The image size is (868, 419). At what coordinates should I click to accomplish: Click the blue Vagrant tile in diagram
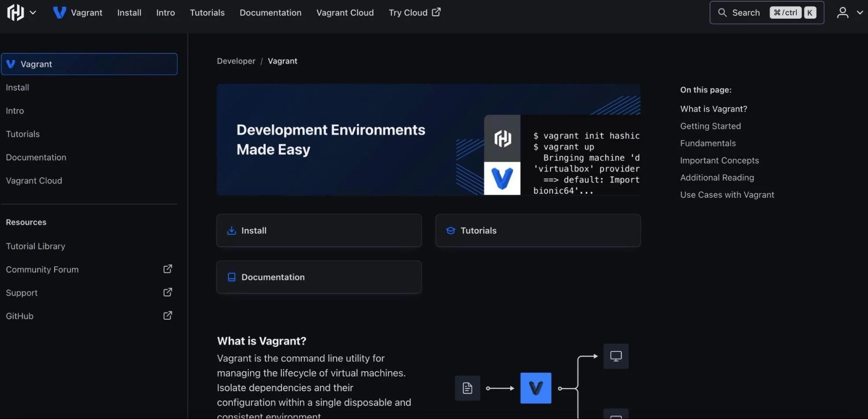[536, 388]
